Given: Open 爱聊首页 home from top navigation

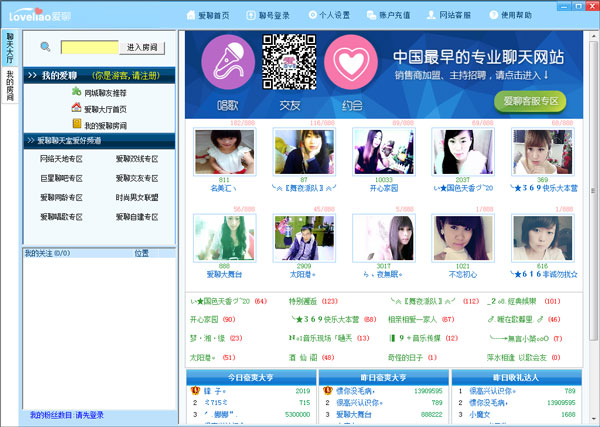Looking at the screenshot, I should click(x=208, y=15).
